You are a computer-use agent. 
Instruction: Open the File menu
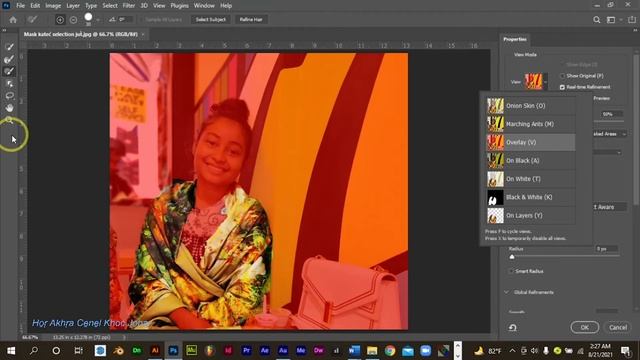20,6
